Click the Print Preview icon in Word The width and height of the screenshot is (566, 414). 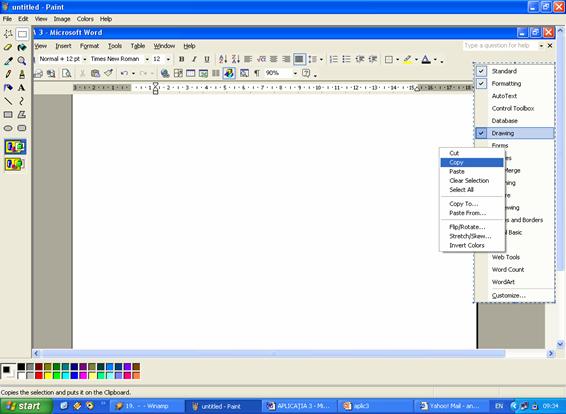tap(66, 73)
